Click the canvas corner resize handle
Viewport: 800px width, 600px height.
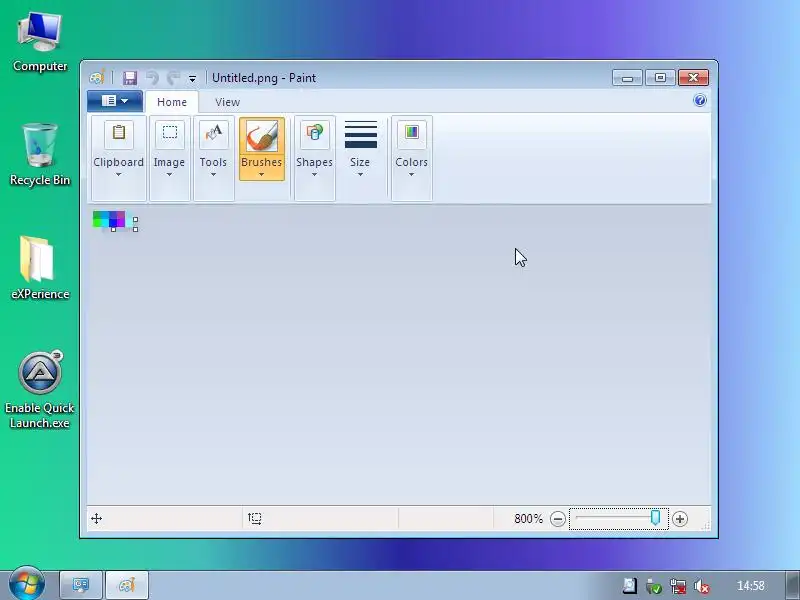click(x=135, y=230)
